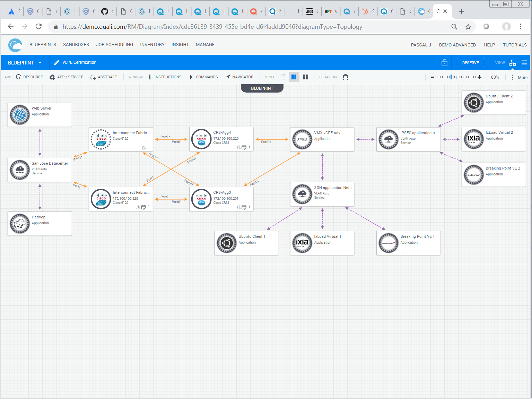The height and width of the screenshot is (399, 532).
Task: Click the calendar-check icon on CRS-Agg3 node
Action: pos(244,207)
